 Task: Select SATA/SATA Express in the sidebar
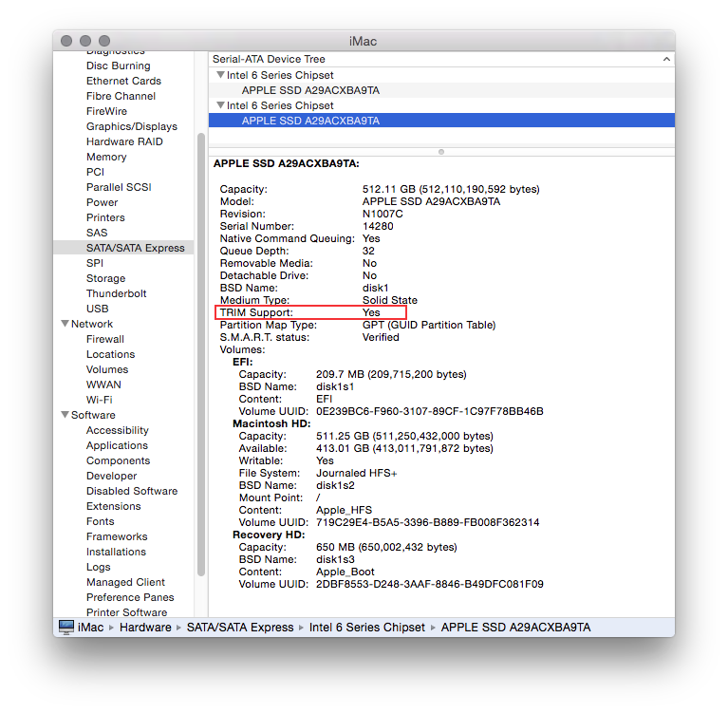(x=123, y=248)
